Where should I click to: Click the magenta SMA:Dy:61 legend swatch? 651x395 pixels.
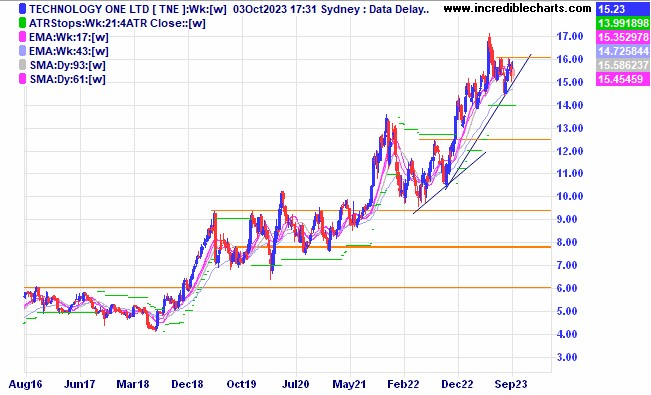point(22,79)
